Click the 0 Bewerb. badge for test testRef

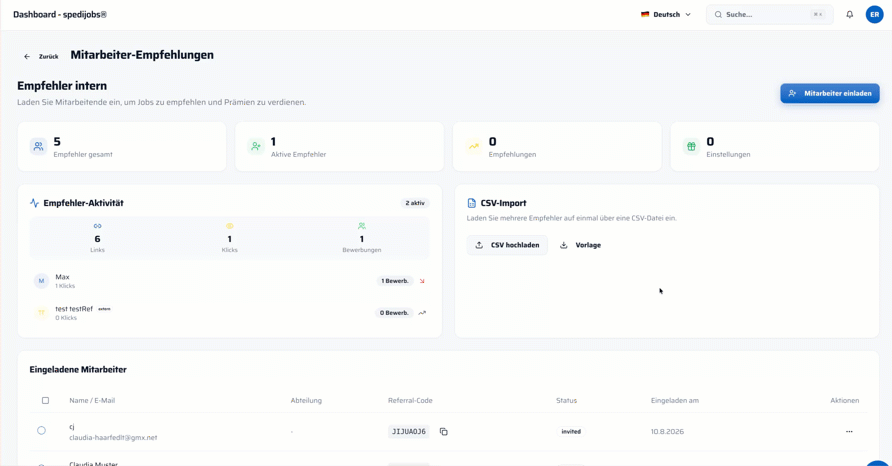(x=394, y=313)
